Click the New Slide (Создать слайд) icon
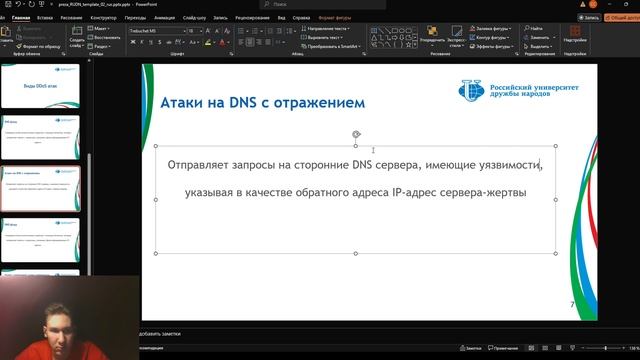 coord(77,31)
